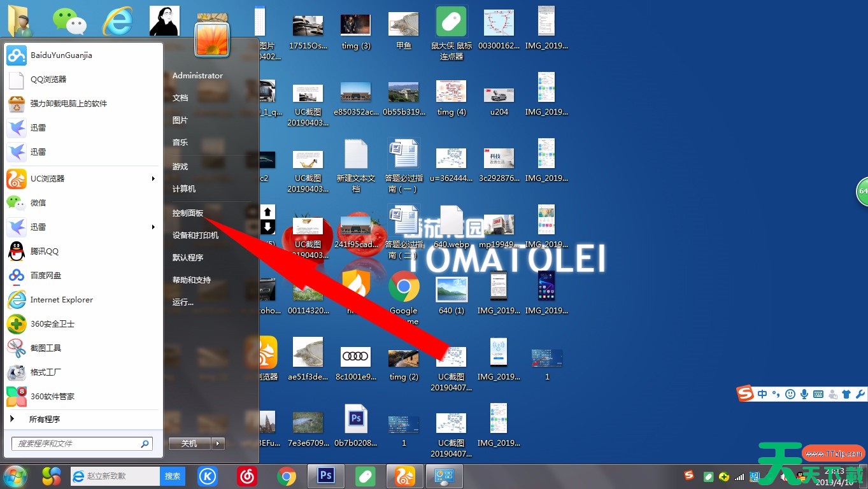Launch 360安全卫士 from the Start menu
The height and width of the screenshot is (489, 868).
coord(52,323)
